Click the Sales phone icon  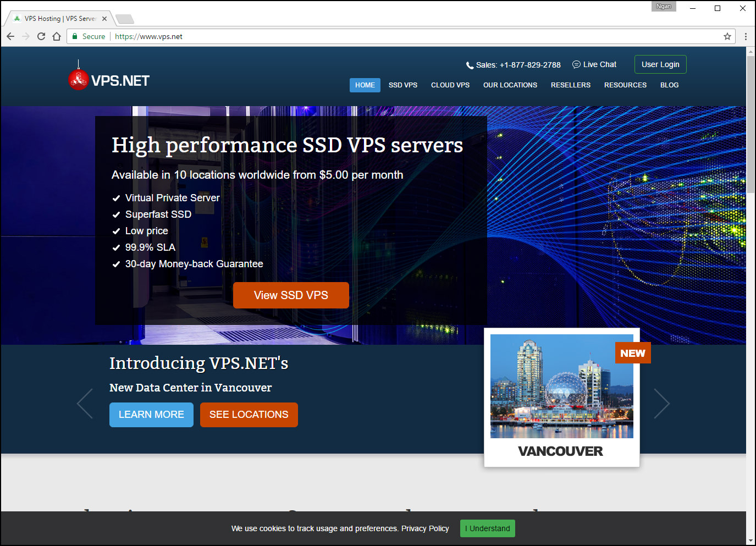(x=470, y=65)
